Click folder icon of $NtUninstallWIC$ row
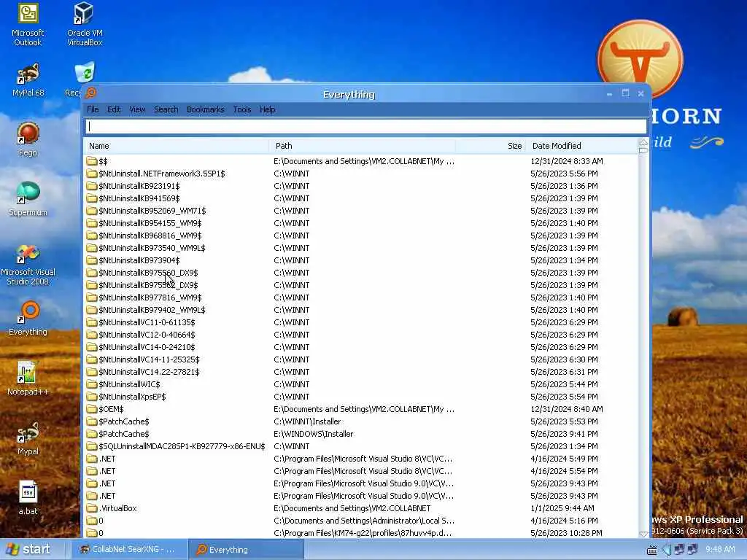 tap(91, 384)
